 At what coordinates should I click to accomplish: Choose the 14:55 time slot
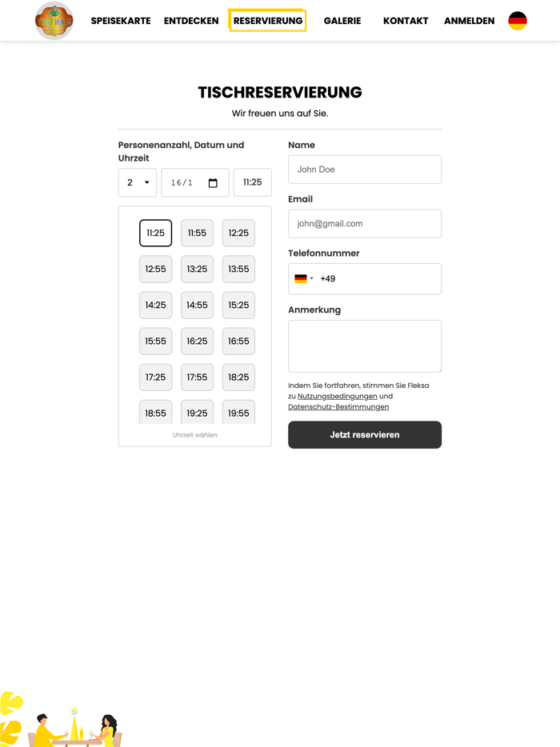click(x=197, y=306)
